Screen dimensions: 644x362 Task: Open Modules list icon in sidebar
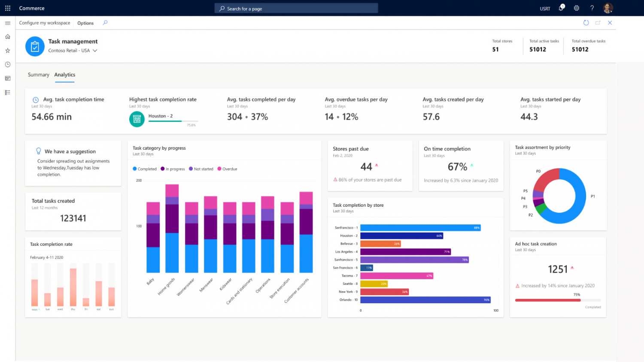click(8, 93)
